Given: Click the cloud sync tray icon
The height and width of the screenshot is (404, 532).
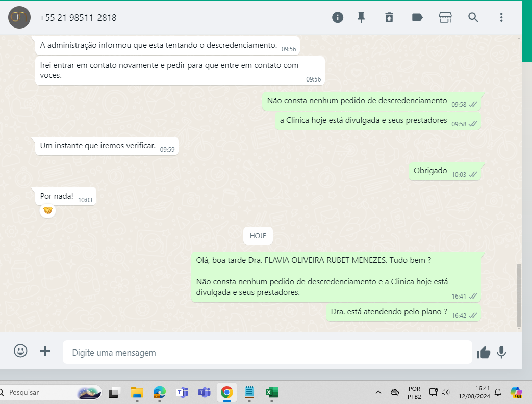Looking at the screenshot, I should pyautogui.click(x=395, y=392).
